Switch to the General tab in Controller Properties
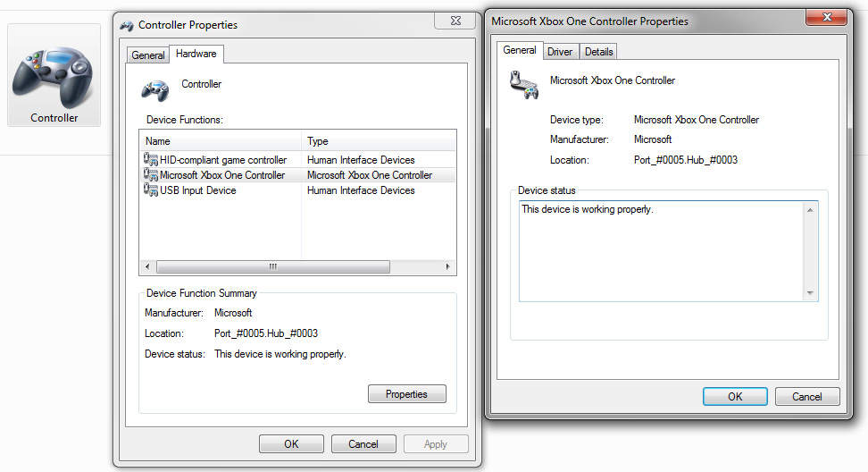868x472 pixels. (x=148, y=55)
